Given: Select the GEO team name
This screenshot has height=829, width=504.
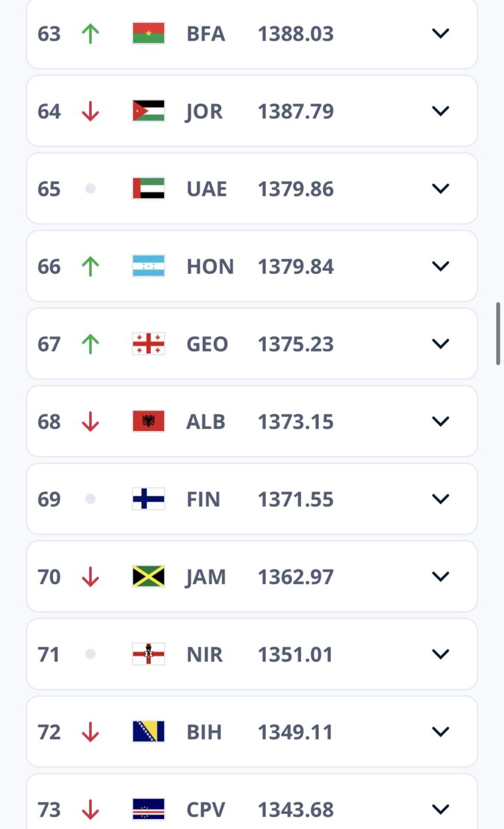Looking at the screenshot, I should 207,344.
